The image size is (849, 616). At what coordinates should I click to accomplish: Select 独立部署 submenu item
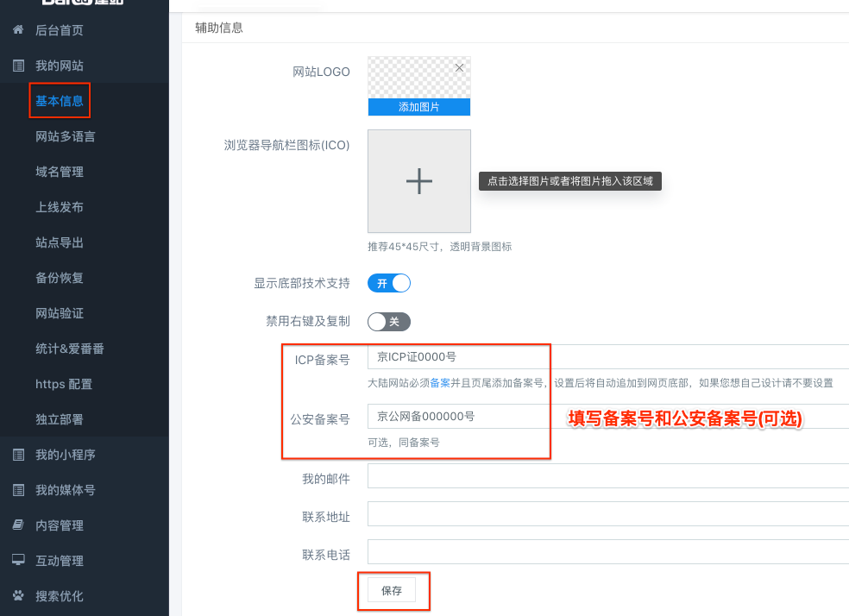click(x=60, y=419)
